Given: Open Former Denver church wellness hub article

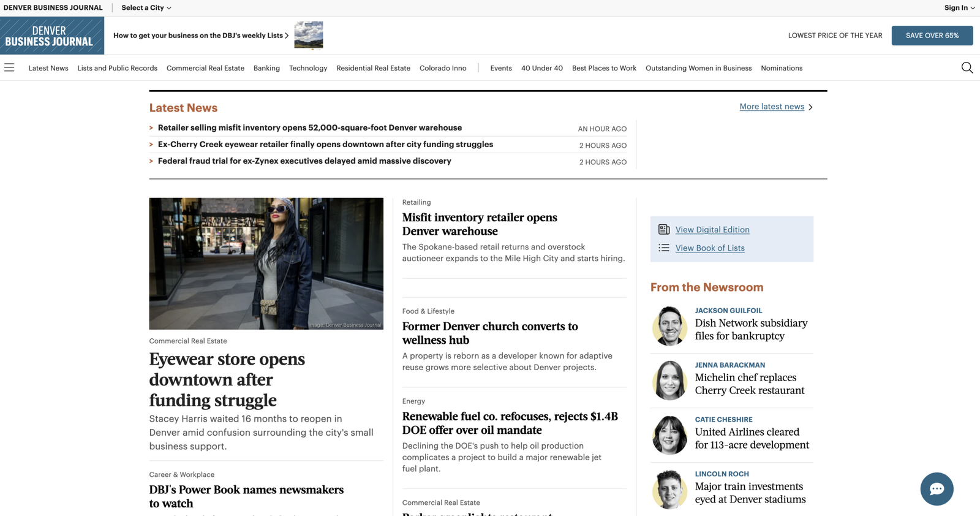Looking at the screenshot, I should pos(490,333).
